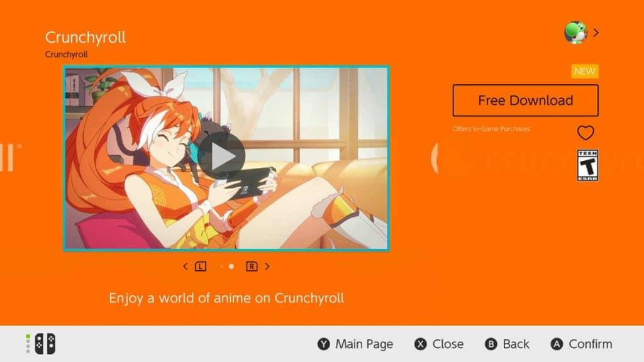The width and height of the screenshot is (644, 362).
Task: Click the Free Download button
Action: [525, 100]
